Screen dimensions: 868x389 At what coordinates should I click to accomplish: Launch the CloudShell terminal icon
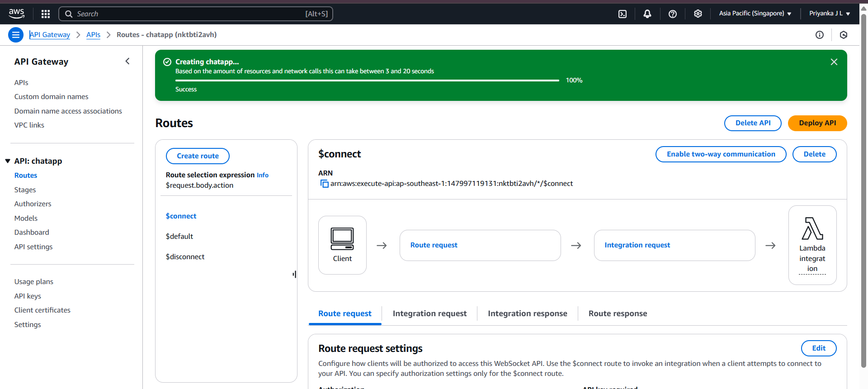click(623, 14)
